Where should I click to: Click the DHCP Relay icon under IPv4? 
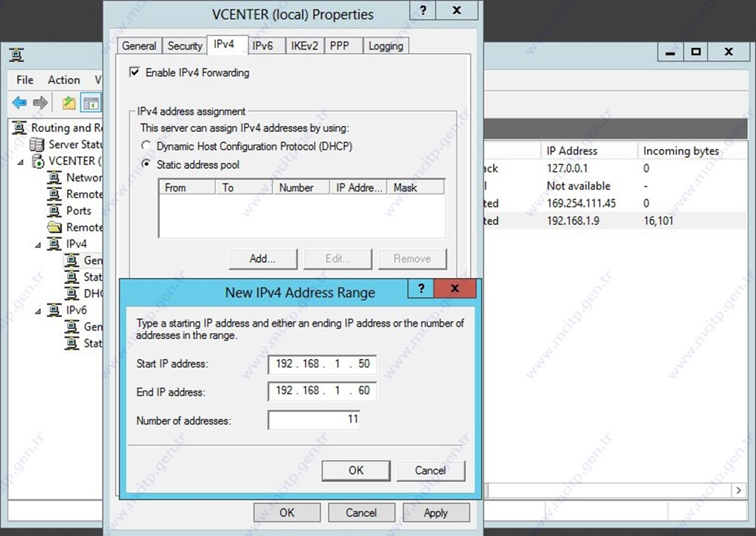tap(71, 293)
